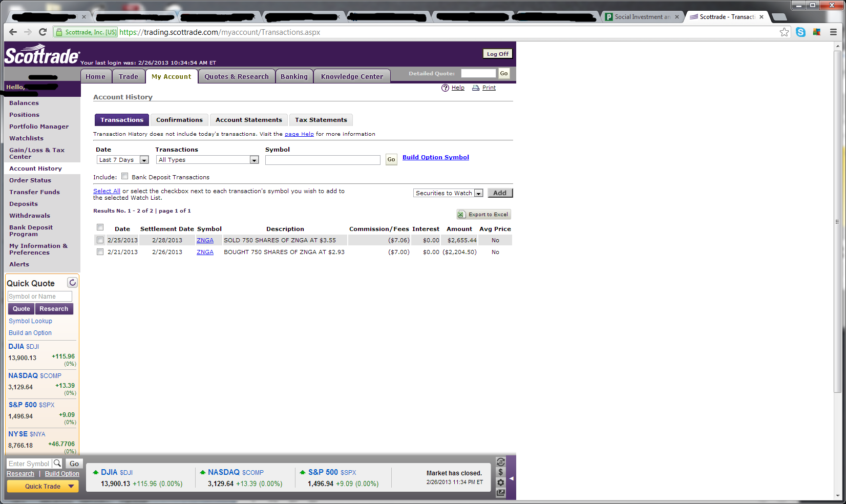This screenshot has height=504, width=846.
Task: Click the Add button for watch list
Action: [500, 193]
